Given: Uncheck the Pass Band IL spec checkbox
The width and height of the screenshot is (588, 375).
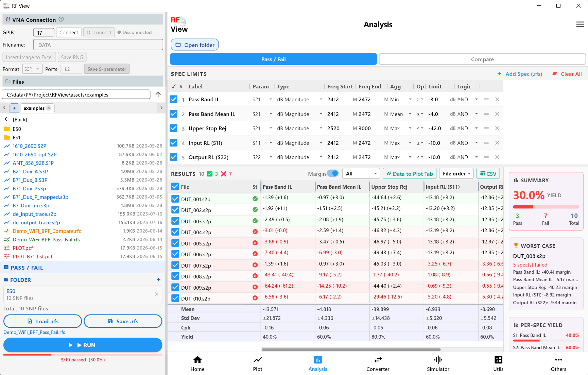Looking at the screenshot, I should click(x=174, y=99).
